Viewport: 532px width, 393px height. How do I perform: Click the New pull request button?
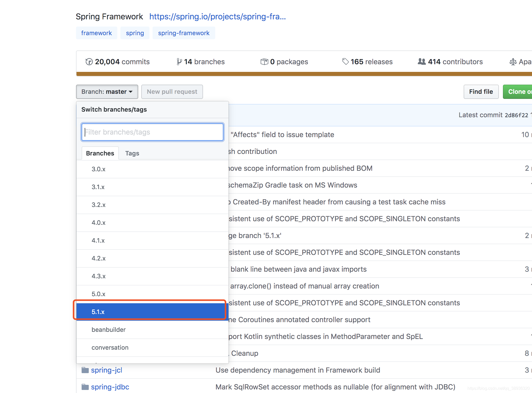click(x=172, y=91)
